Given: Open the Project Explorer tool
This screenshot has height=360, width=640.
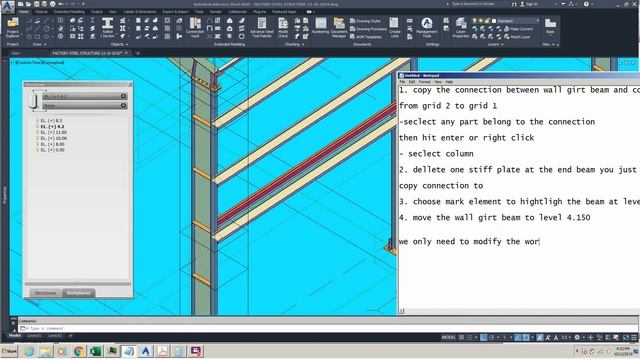Looking at the screenshot, I should coord(13,28).
